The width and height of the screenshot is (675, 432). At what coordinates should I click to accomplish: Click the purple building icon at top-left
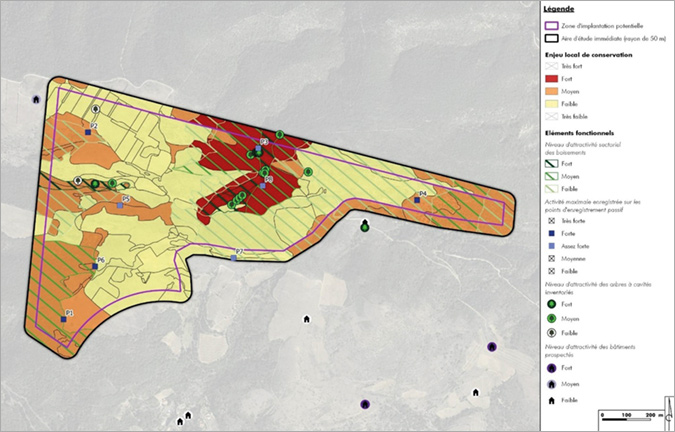(37, 99)
